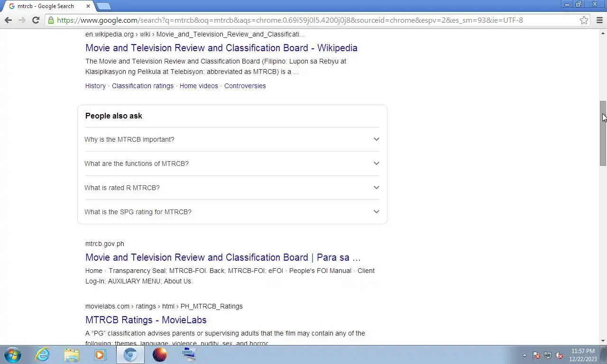Open Controversies sitelink
This screenshot has width=607, height=364.
(245, 86)
